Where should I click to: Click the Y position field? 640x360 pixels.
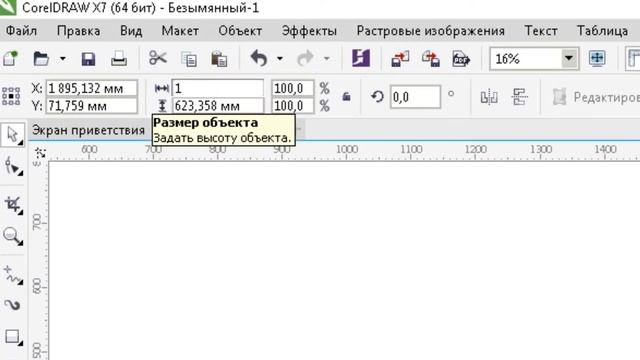click(x=91, y=106)
